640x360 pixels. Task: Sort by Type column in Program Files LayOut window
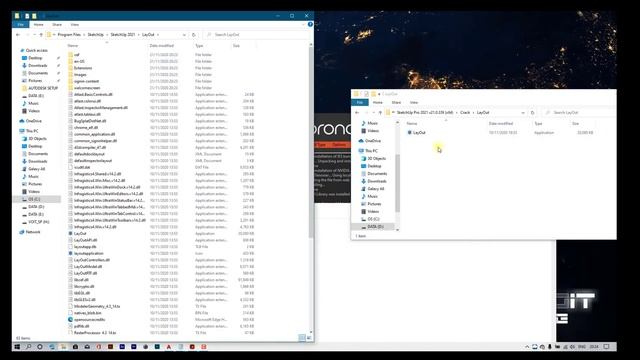click(199, 46)
